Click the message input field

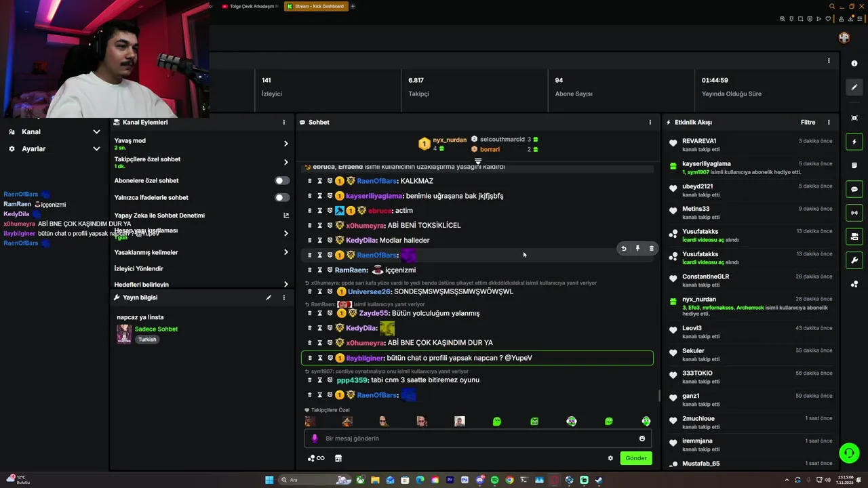click(x=478, y=439)
